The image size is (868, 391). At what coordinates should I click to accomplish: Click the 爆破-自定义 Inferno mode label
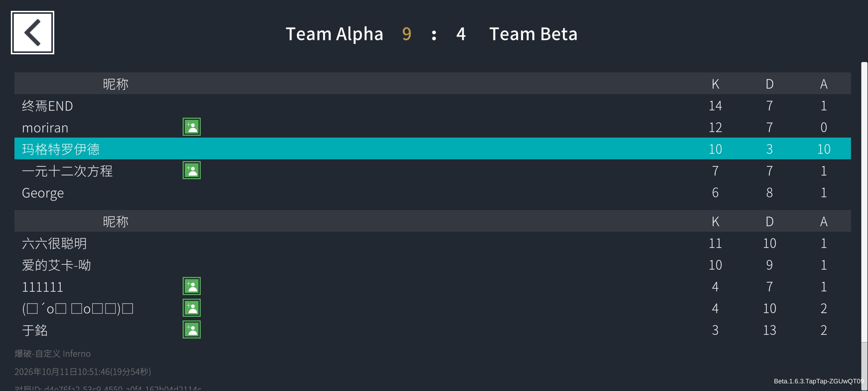(52, 353)
